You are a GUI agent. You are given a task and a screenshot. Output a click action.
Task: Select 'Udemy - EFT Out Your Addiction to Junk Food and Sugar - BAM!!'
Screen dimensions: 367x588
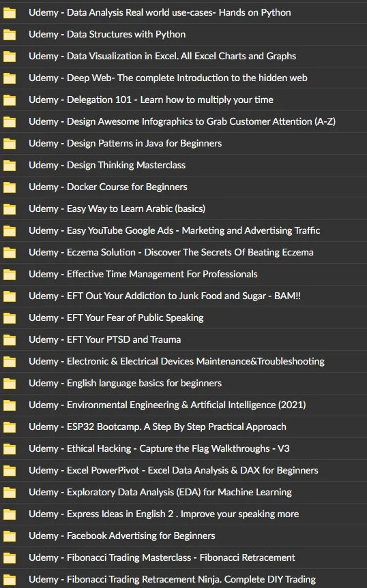coord(164,296)
